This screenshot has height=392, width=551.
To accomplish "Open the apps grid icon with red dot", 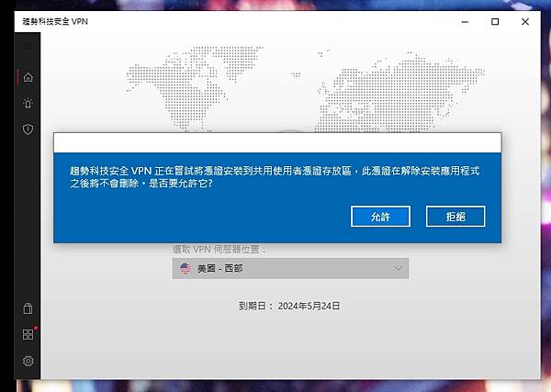I will pos(28,334).
